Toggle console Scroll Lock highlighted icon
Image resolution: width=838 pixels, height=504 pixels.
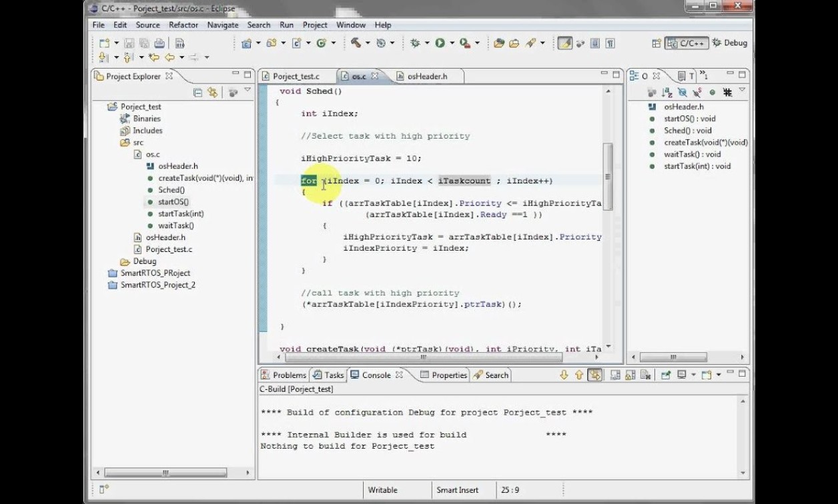594,375
